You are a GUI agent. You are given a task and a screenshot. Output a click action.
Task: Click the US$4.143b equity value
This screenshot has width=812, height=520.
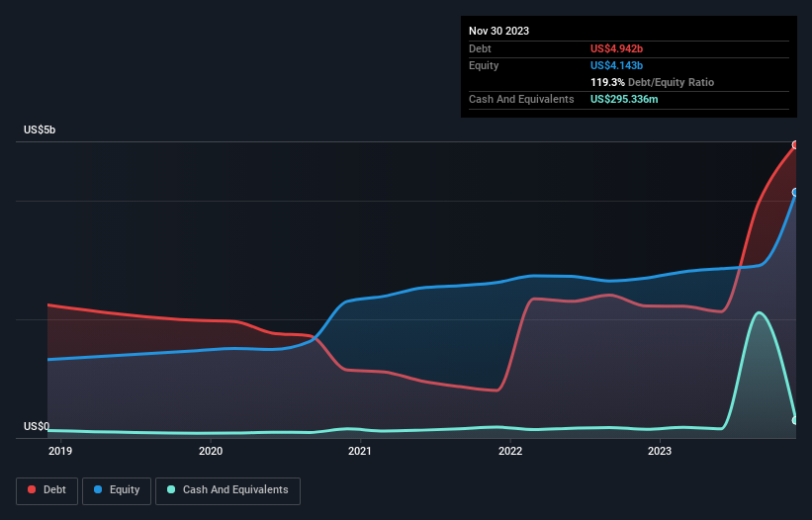[616, 65]
